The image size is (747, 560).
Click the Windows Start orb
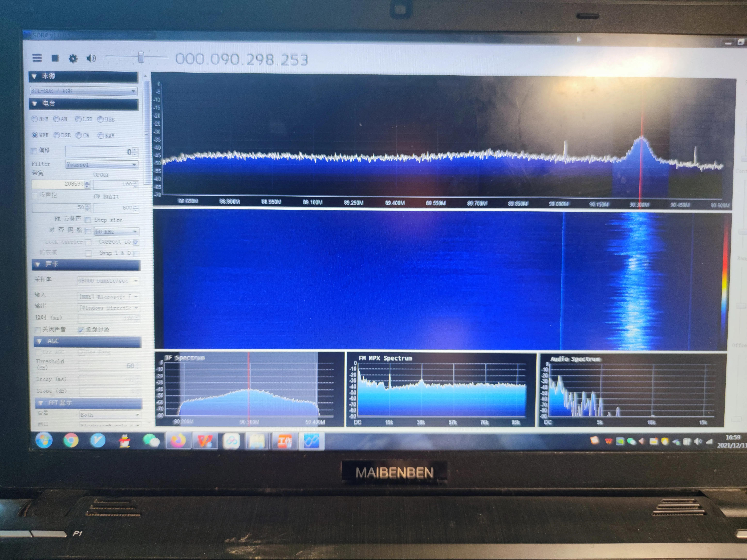click(44, 440)
